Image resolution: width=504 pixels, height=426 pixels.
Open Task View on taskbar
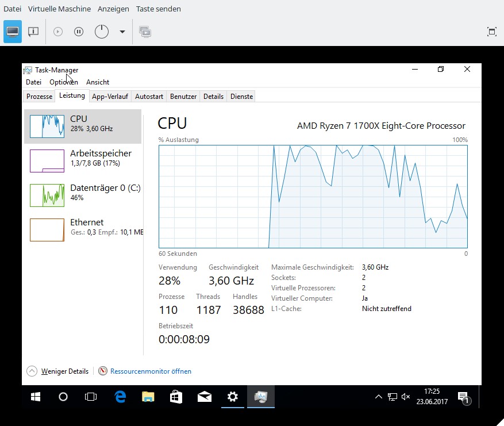[91, 397]
